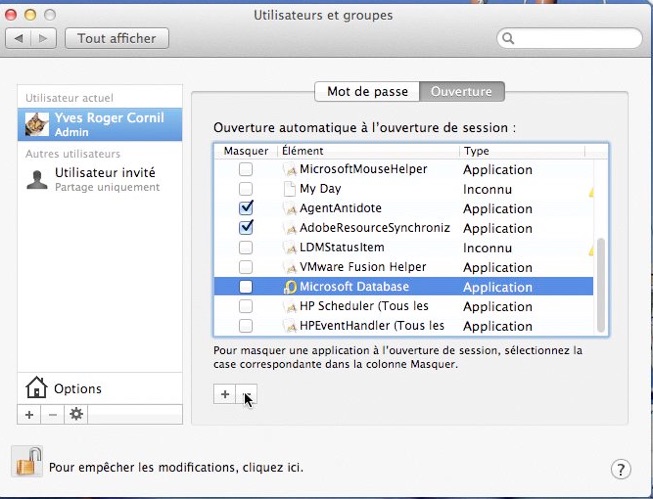Click the HP Scheduler app icon
This screenshot has width=653, height=499.
(x=290, y=306)
